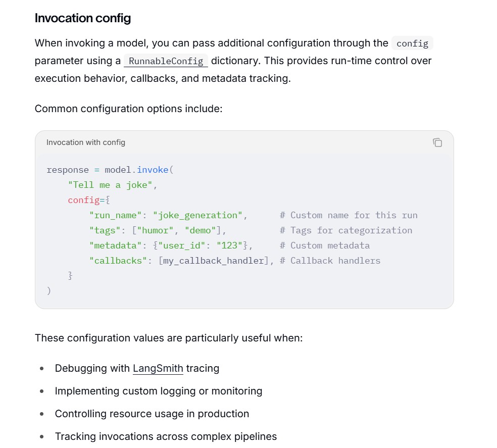The image size is (497, 448).
Task: Click the "tags" key in code
Action: 105,230
